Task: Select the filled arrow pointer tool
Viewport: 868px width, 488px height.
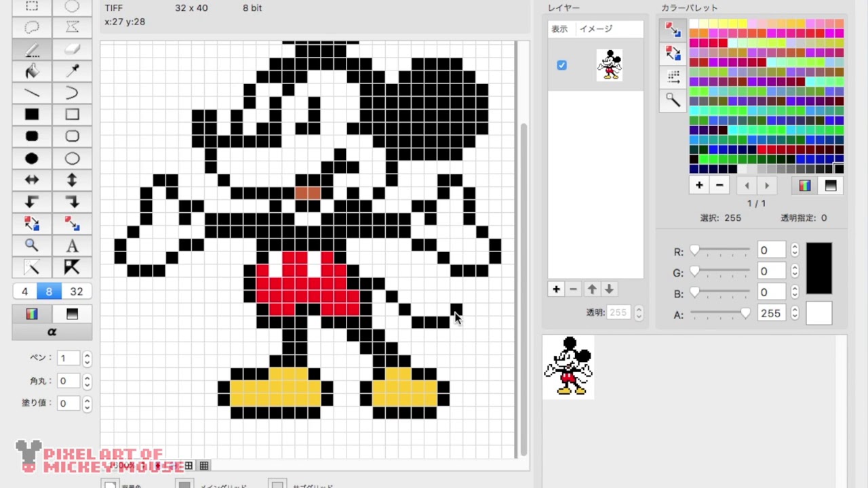Action: coord(72,267)
